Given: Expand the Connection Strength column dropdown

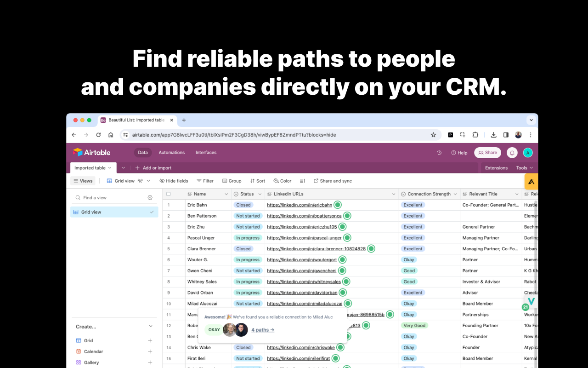Looking at the screenshot, I should (x=455, y=194).
